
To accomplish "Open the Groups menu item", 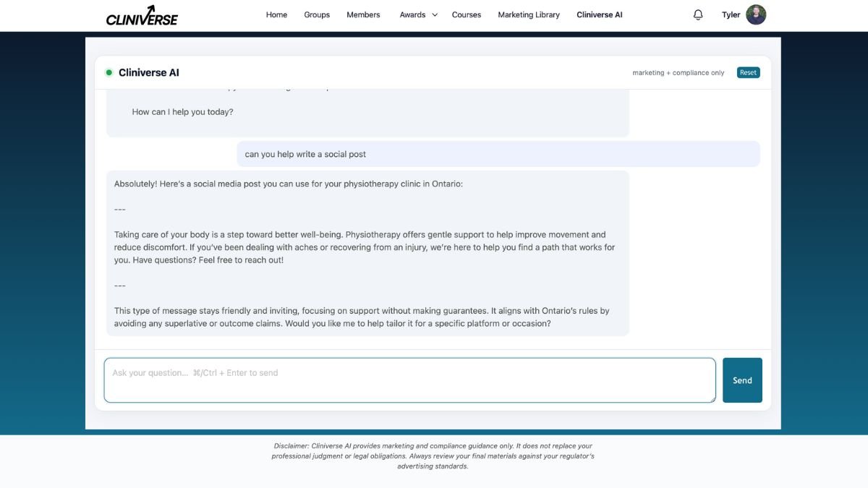I will pyautogui.click(x=317, y=14).
